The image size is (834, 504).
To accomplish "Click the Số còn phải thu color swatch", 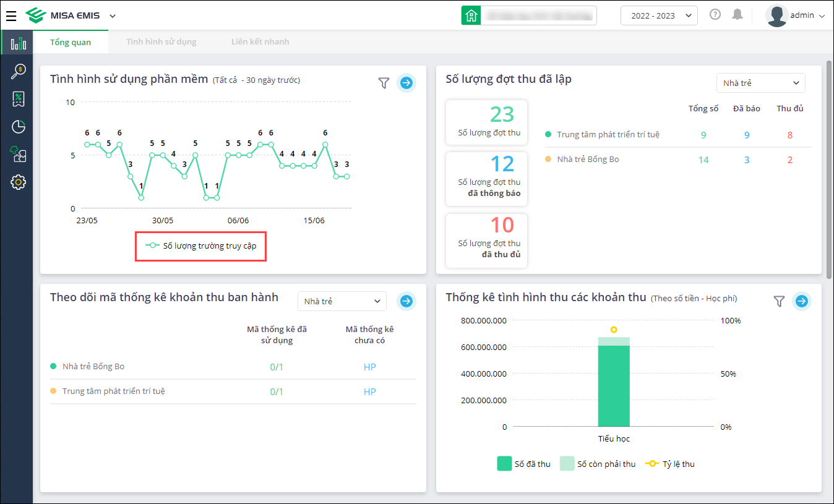I will point(567,464).
